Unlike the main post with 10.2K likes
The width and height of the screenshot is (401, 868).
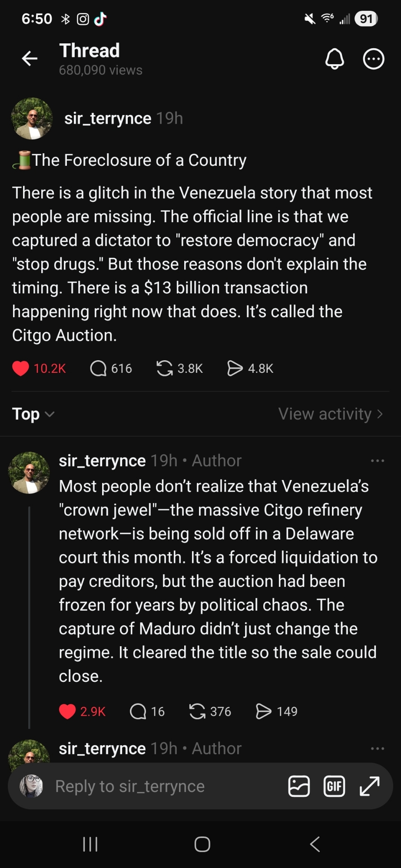click(20, 368)
